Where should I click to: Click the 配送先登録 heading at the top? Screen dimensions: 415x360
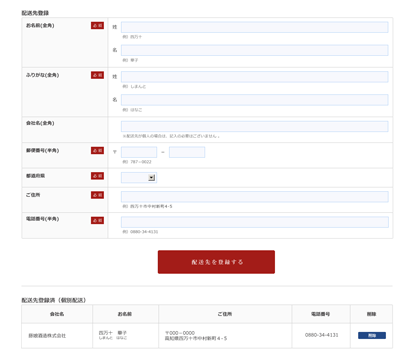click(35, 13)
